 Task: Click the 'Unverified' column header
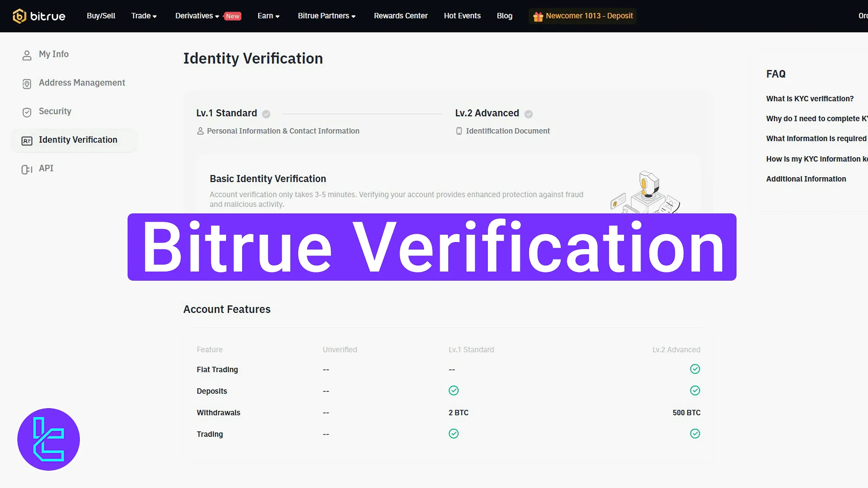pos(340,350)
